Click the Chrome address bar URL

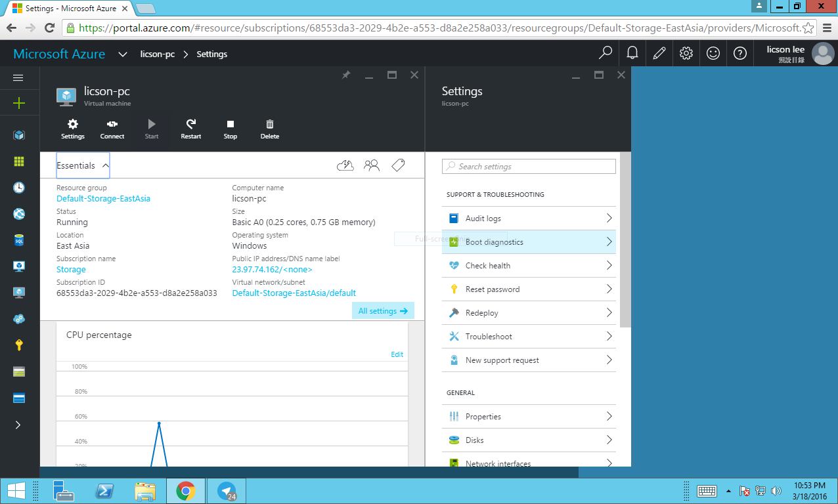[x=439, y=28]
